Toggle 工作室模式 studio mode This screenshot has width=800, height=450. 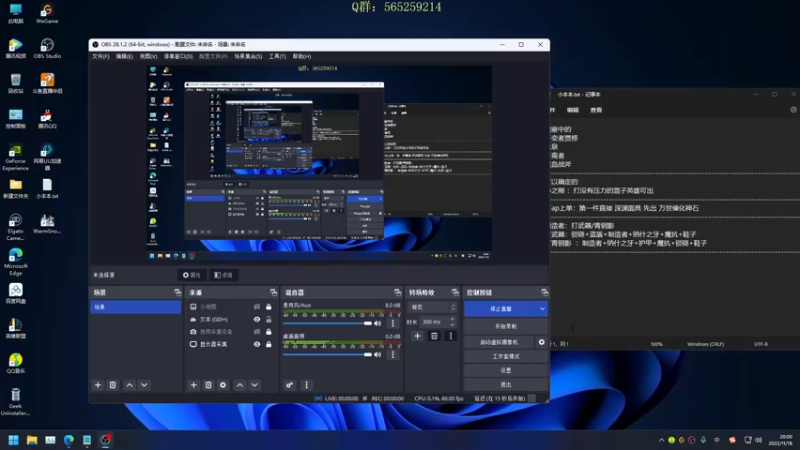[x=506, y=356]
